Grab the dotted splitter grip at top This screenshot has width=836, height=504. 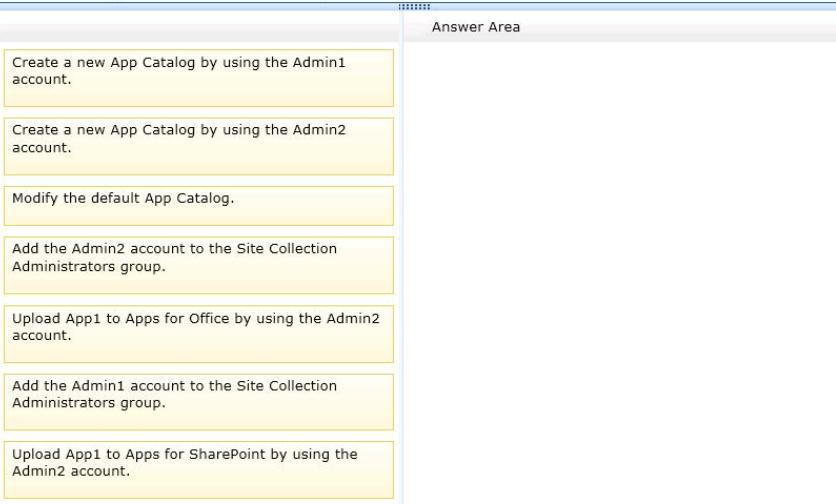414,6
